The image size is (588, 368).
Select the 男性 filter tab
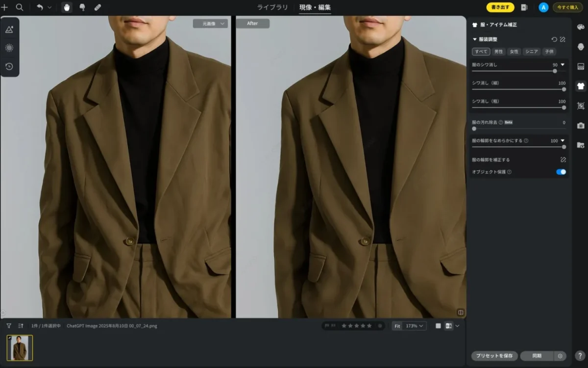(x=498, y=52)
